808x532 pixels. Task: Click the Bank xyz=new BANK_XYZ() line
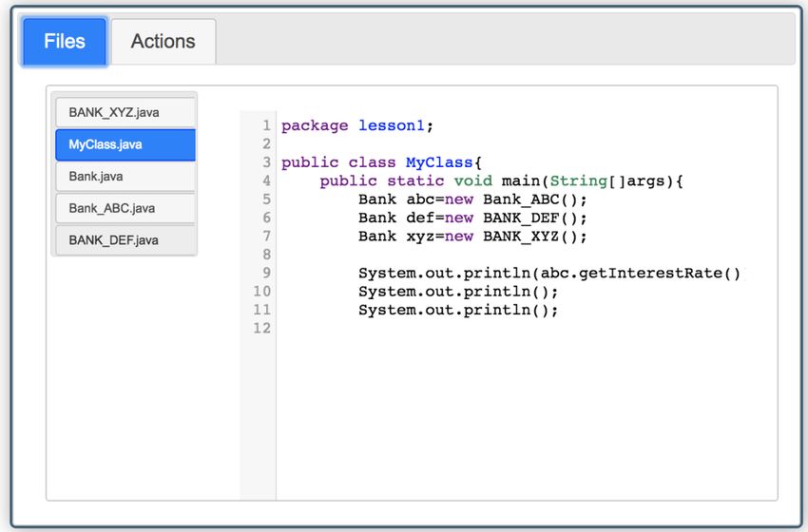point(472,237)
